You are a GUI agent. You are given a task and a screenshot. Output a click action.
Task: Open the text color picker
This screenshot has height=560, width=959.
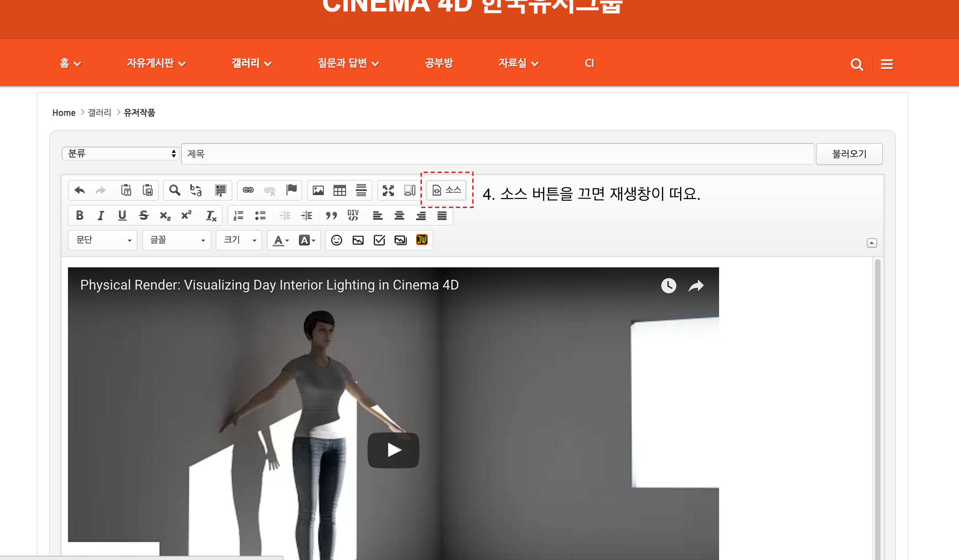[x=281, y=240]
